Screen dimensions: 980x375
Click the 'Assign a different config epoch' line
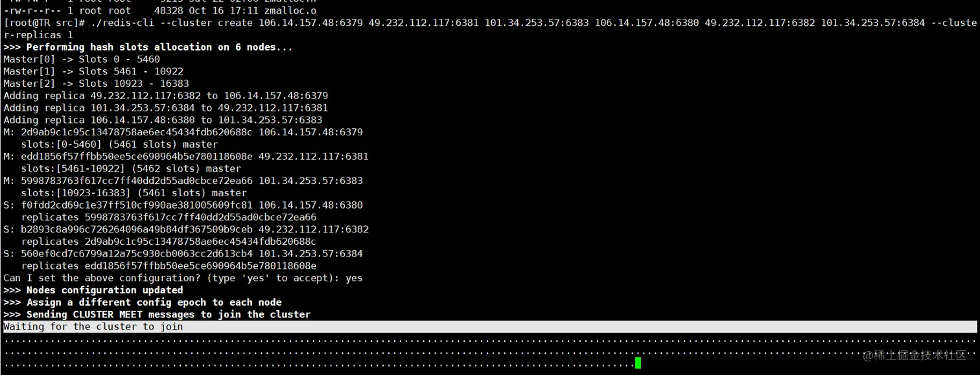pyautogui.click(x=143, y=302)
